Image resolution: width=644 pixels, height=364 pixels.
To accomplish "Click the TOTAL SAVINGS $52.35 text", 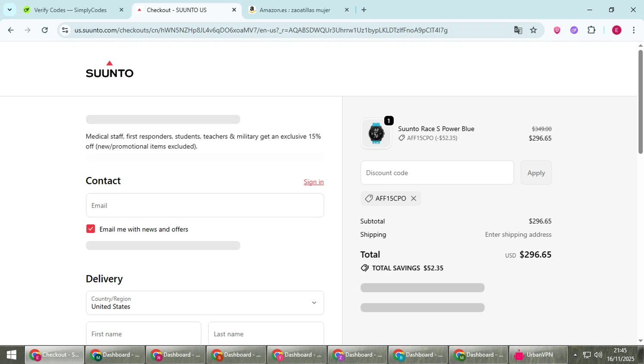I will point(407,268).
